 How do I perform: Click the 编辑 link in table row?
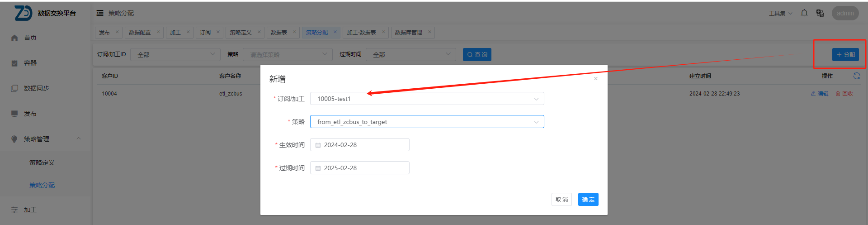pyautogui.click(x=820, y=94)
